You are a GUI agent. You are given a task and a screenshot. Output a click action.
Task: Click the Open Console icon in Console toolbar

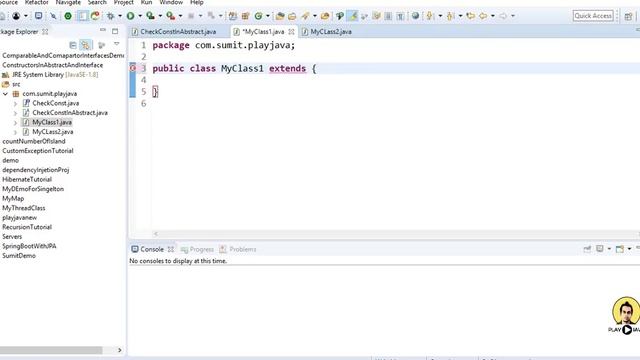pyautogui.click(x=620, y=249)
